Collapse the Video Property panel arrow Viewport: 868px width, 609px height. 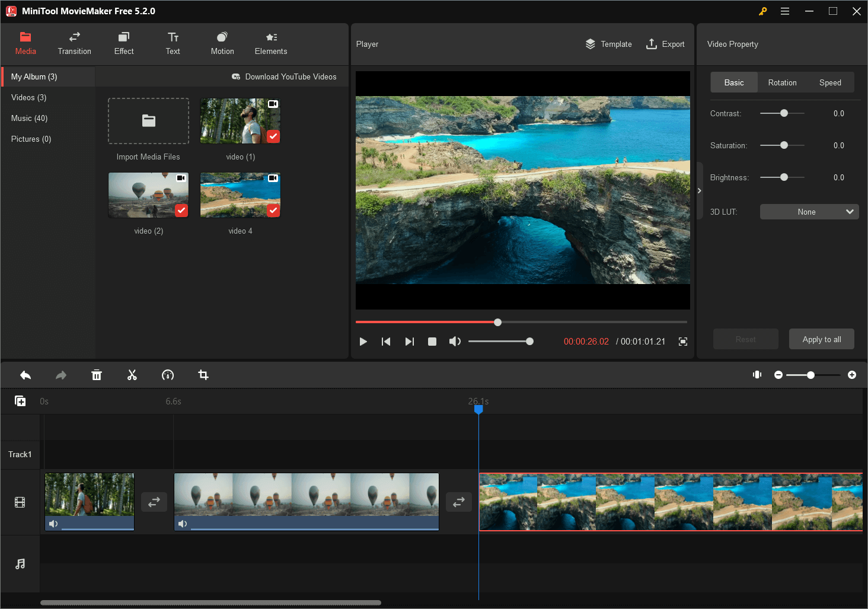click(x=700, y=191)
